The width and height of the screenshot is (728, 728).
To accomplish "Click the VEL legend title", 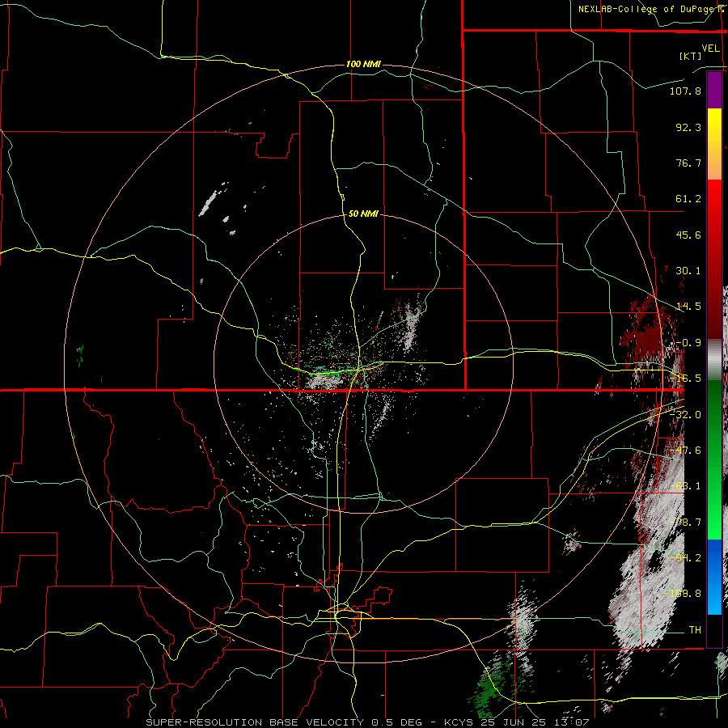I will (x=710, y=49).
